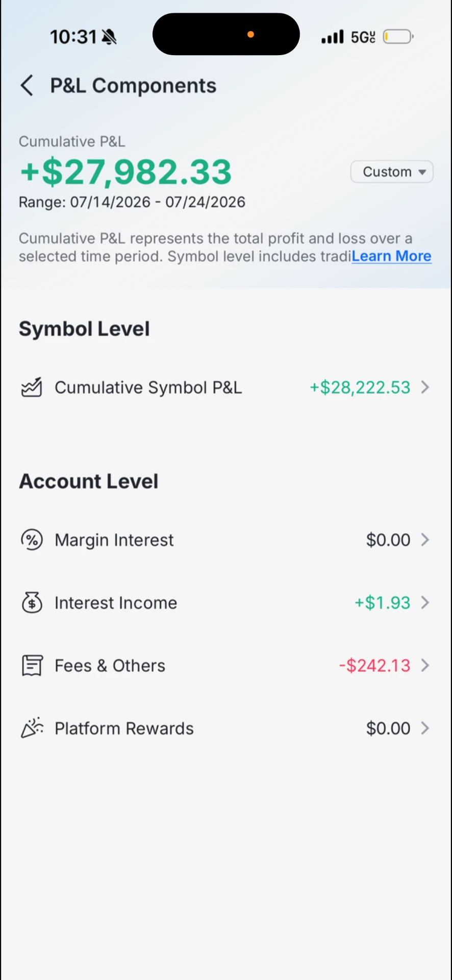Expand Interest Income details chevron

tap(425, 603)
